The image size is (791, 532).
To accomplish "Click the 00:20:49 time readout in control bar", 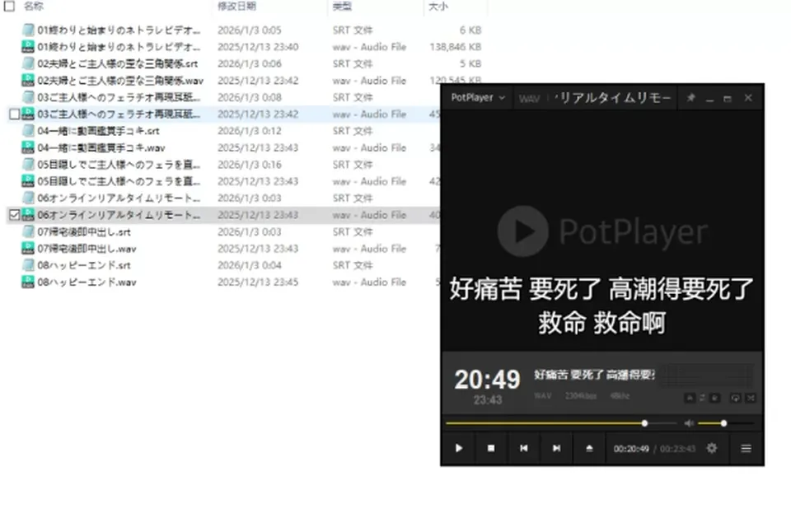I will (x=631, y=449).
